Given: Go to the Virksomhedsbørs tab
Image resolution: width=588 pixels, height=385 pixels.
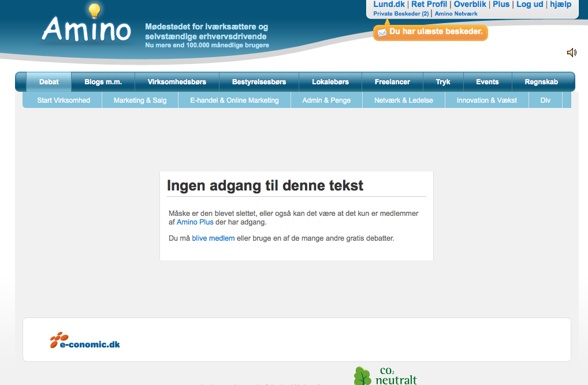Looking at the screenshot, I should [x=177, y=82].
